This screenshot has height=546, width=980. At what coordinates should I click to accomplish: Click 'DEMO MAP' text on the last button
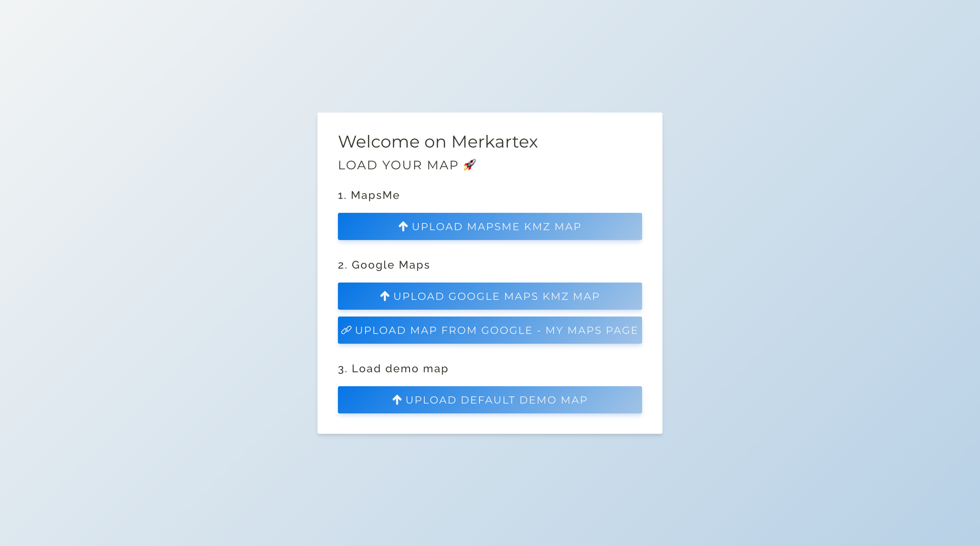point(553,400)
